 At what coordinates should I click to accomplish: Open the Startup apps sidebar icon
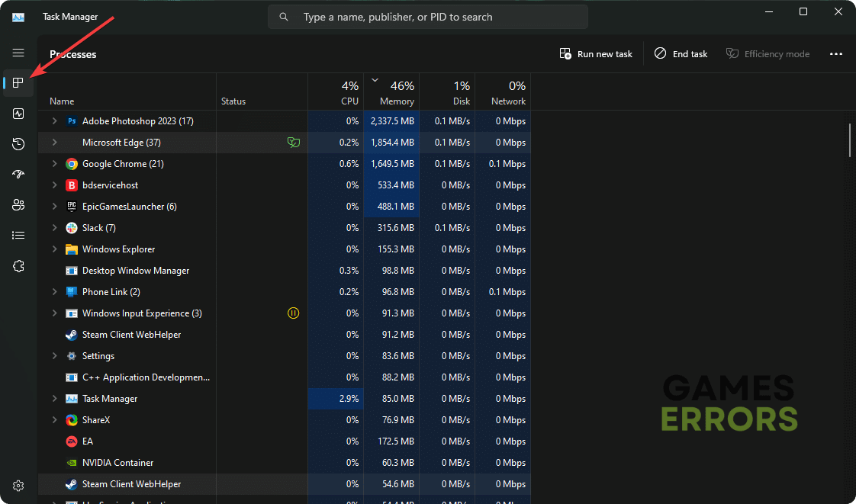click(x=18, y=175)
